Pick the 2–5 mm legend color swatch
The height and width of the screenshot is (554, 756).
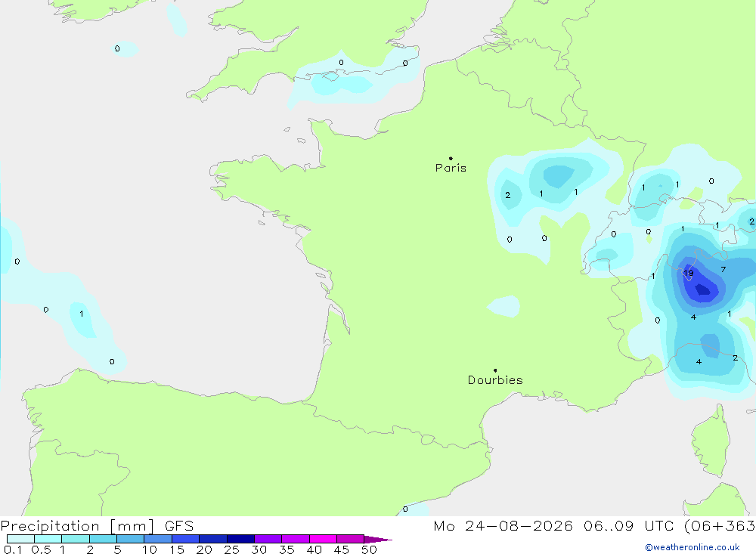(x=103, y=539)
